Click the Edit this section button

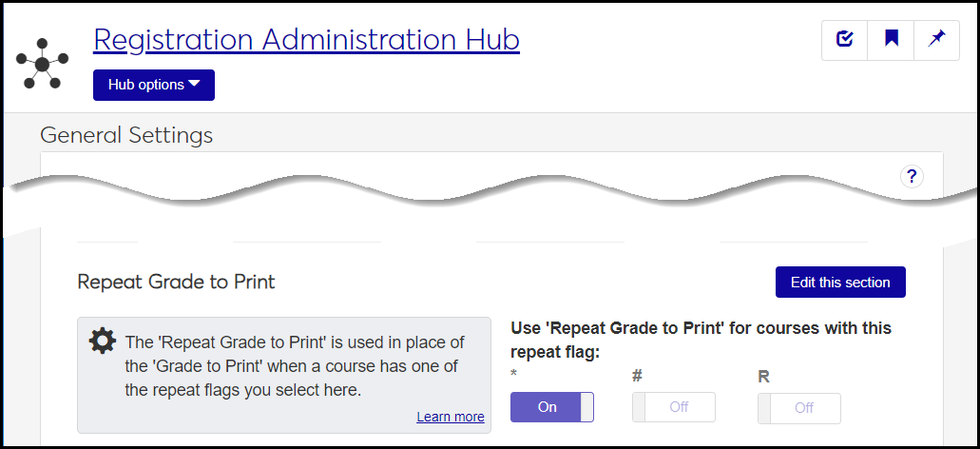click(840, 283)
